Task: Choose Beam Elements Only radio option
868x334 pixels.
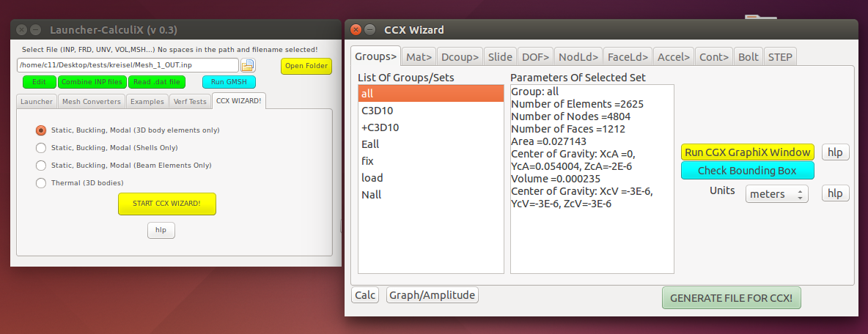Action: tap(41, 166)
